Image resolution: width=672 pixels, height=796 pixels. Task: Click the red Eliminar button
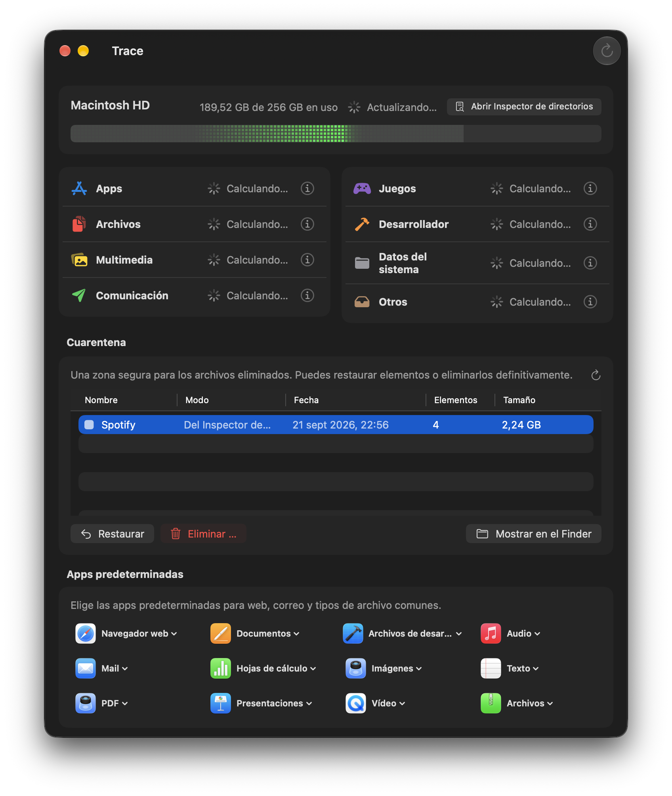(x=203, y=534)
